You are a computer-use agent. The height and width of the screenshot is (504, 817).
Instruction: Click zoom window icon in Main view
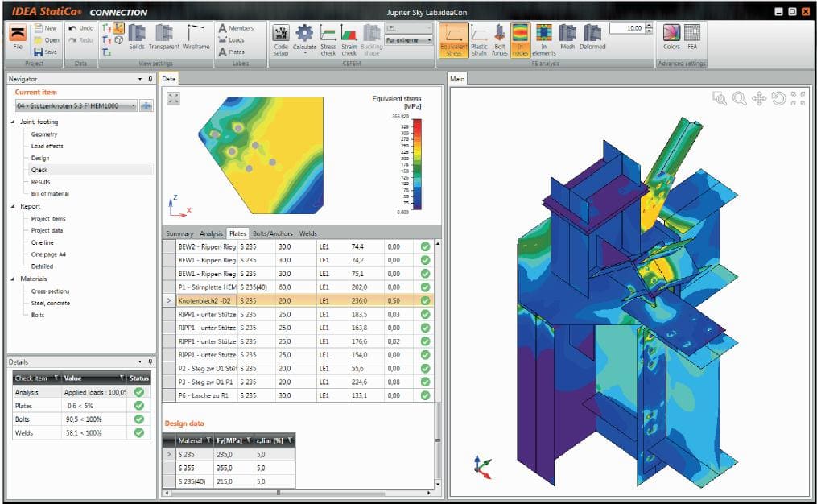point(720,98)
